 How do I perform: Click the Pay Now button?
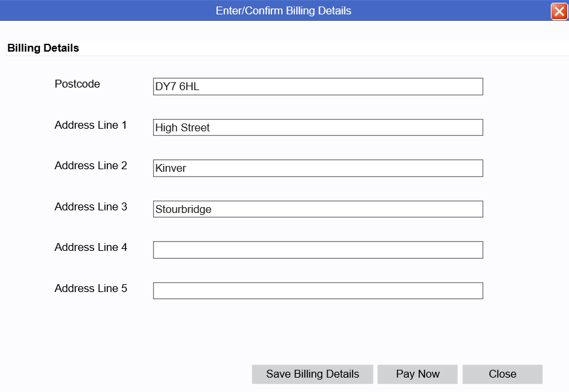tap(417, 374)
